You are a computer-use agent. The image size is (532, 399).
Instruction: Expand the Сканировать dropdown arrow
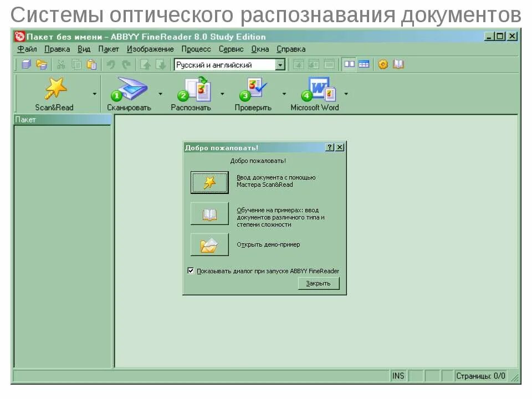(160, 94)
